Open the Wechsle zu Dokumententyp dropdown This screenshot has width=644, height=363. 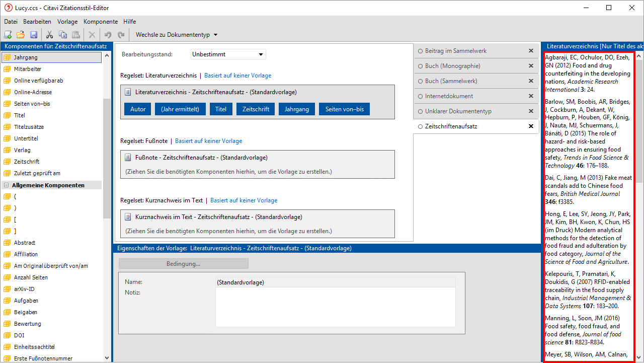point(176,35)
